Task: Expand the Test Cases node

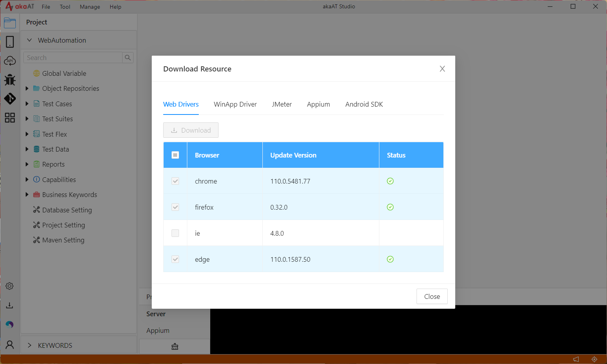Action: click(x=27, y=104)
